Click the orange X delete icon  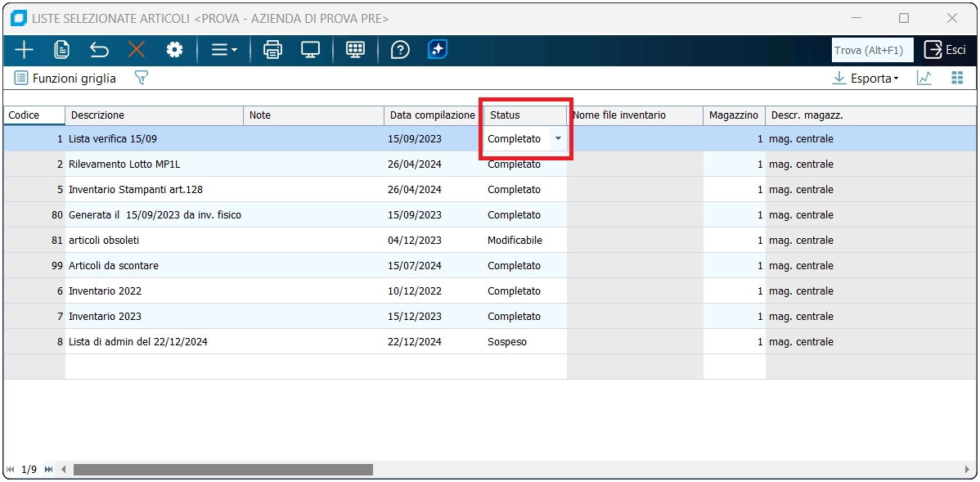[137, 50]
